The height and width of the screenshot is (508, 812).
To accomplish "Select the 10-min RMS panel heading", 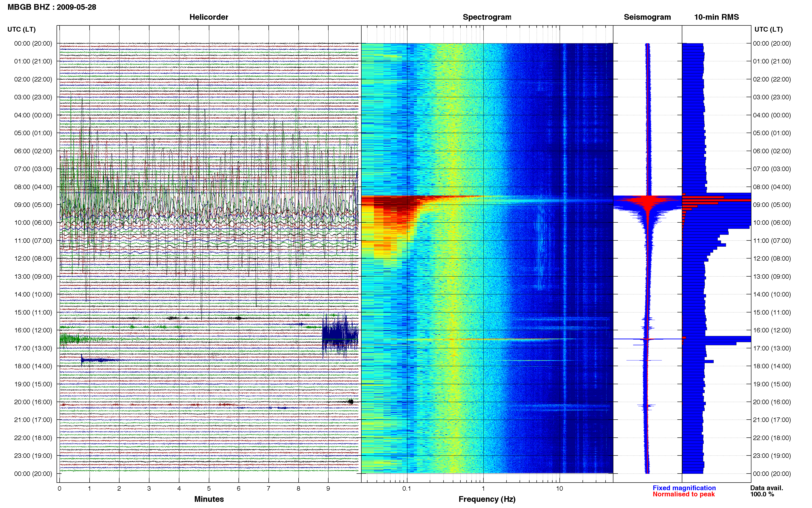I will coord(716,17).
